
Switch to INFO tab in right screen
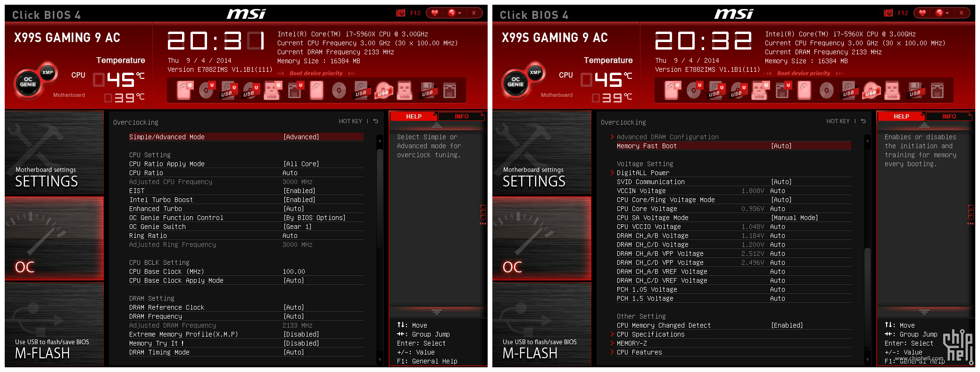(949, 117)
